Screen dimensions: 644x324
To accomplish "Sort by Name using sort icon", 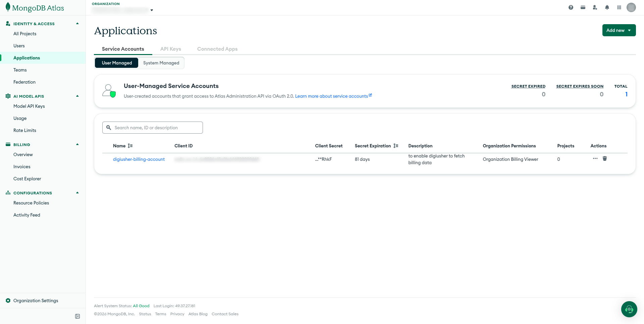I will point(130,146).
